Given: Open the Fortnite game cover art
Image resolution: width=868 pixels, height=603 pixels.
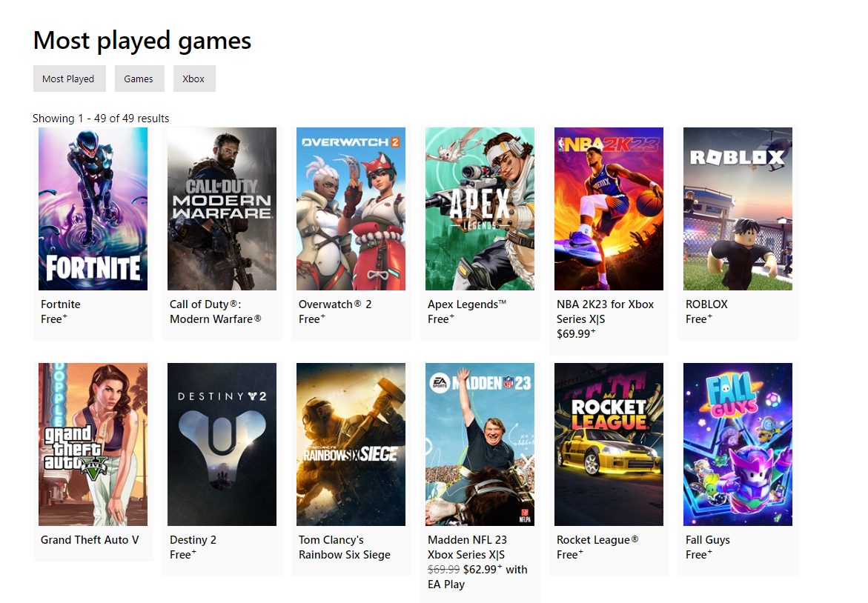Looking at the screenshot, I should pyautogui.click(x=93, y=209).
